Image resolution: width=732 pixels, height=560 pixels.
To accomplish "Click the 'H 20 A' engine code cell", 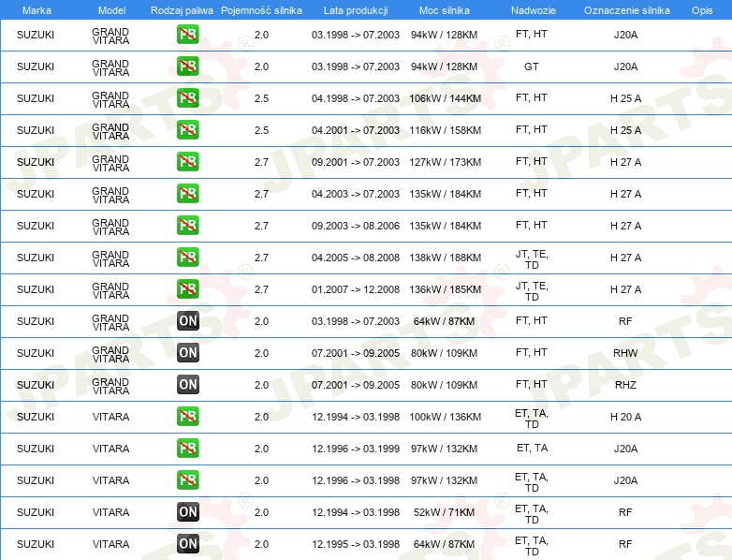I will tap(625, 417).
